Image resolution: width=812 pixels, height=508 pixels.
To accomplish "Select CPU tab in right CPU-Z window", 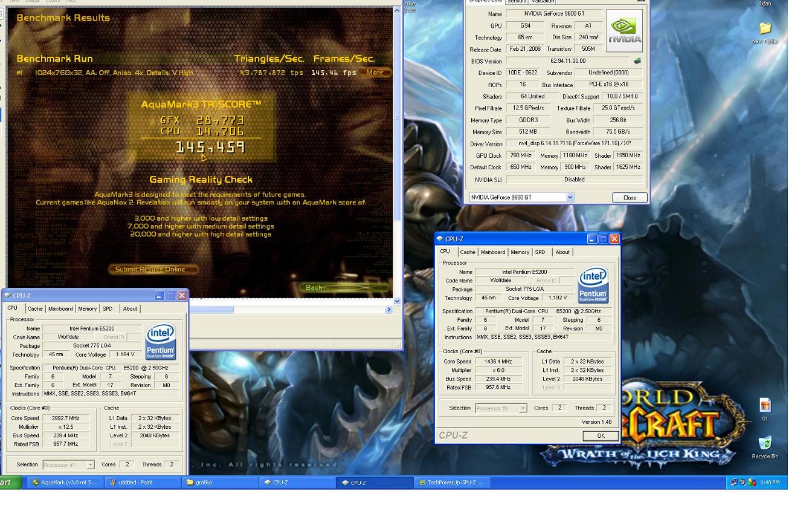I will (445, 252).
